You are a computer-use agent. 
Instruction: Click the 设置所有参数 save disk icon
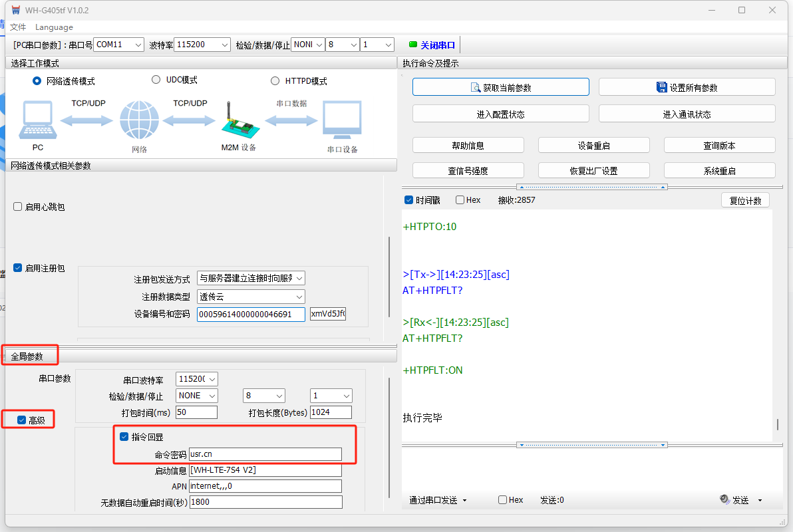(661, 88)
